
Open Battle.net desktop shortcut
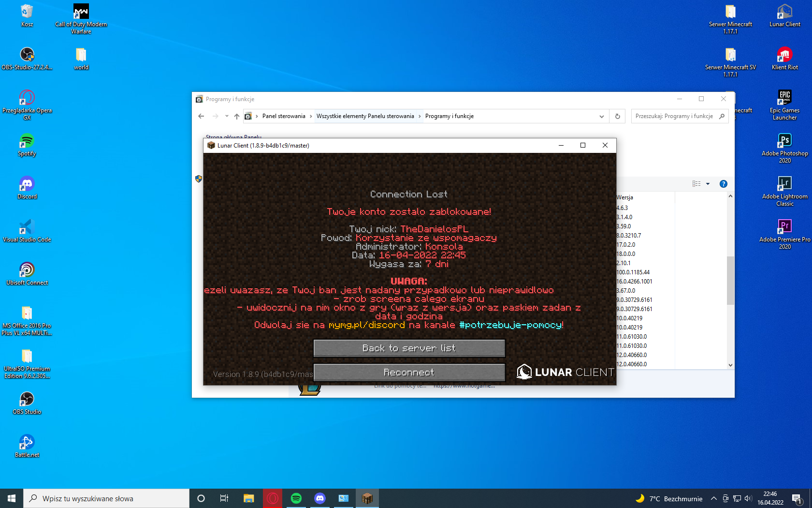[x=27, y=446]
